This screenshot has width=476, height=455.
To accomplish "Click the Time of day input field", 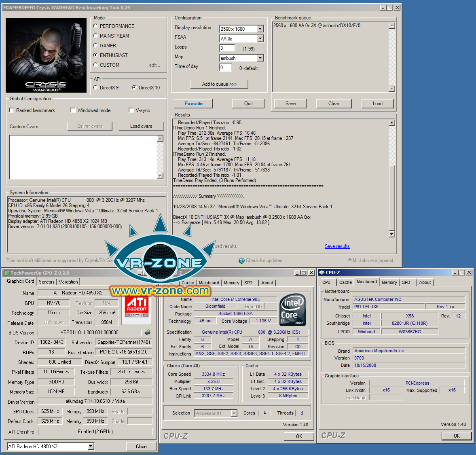I will coord(226,68).
